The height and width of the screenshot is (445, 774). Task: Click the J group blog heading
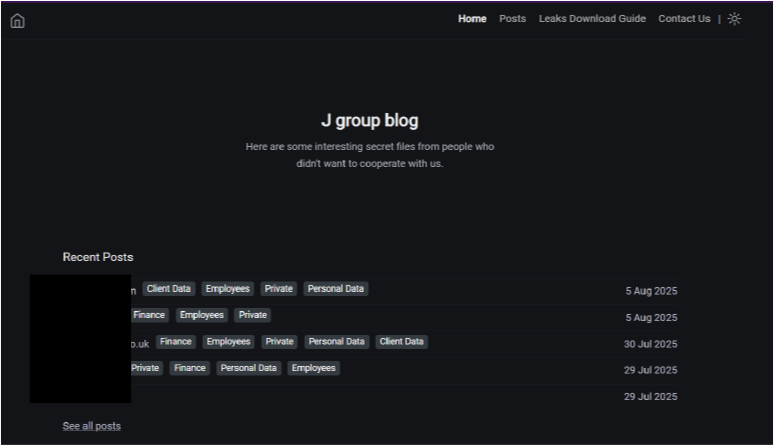369,121
